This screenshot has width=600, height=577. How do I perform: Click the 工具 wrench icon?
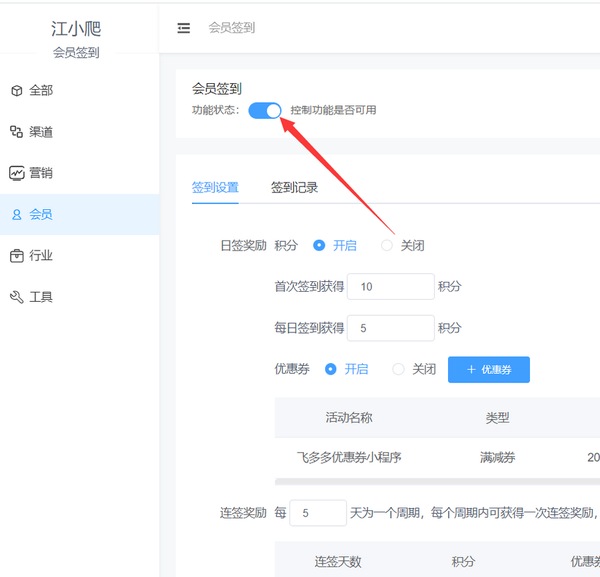[16, 297]
